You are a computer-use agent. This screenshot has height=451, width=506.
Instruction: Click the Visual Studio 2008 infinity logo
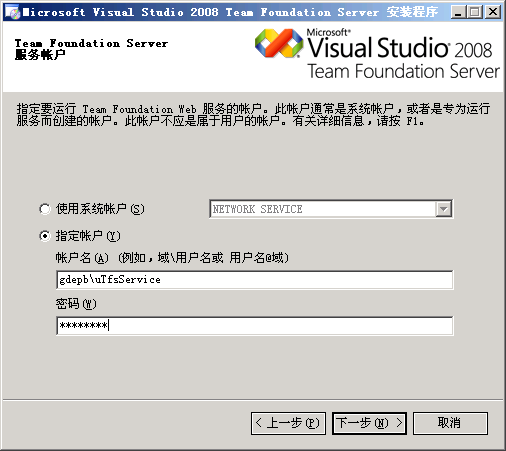(279, 43)
